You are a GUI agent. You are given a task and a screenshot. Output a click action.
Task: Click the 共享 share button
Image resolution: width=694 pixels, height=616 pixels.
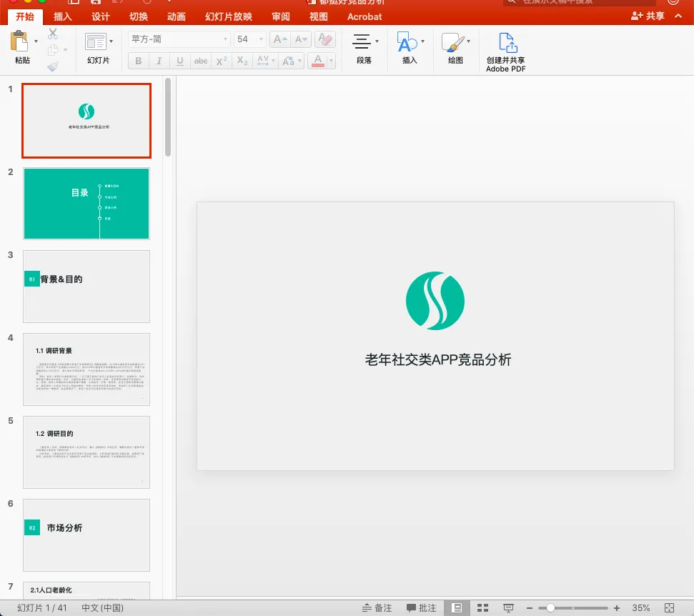[648, 16]
